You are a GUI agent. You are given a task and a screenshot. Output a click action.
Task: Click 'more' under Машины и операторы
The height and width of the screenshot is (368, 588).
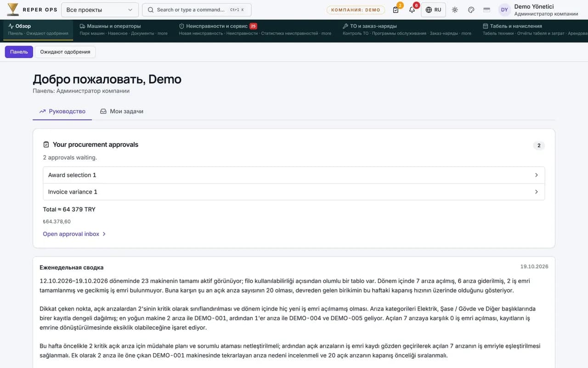click(x=163, y=34)
